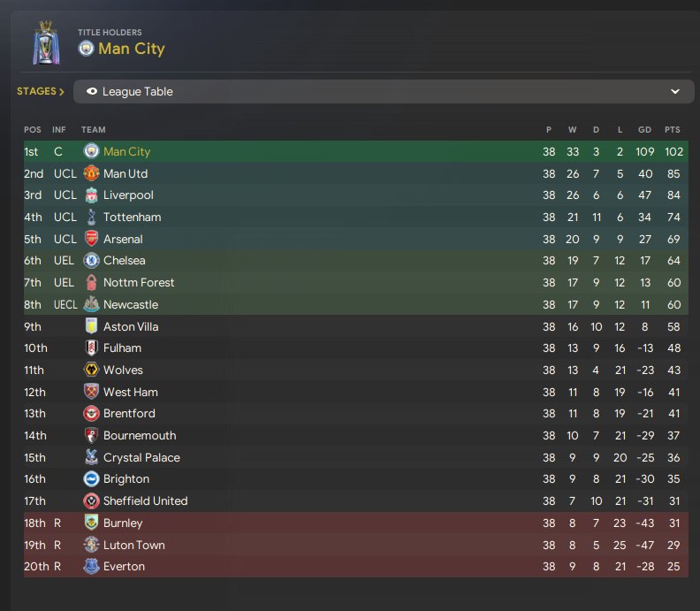The width and height of the screenshot is (700, 611).
Task: Click the Man City badge under Title Holders
Action: [86, 49]
